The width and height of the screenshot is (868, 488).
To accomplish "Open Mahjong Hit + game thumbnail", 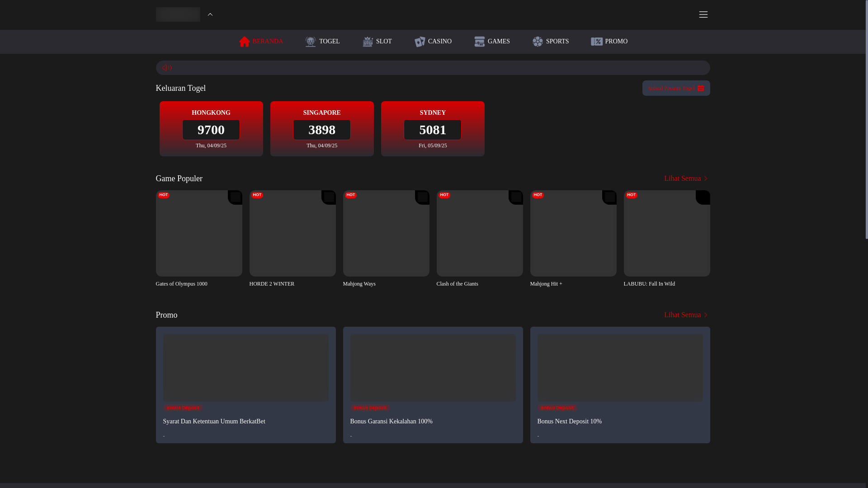I will coord(573,233).
